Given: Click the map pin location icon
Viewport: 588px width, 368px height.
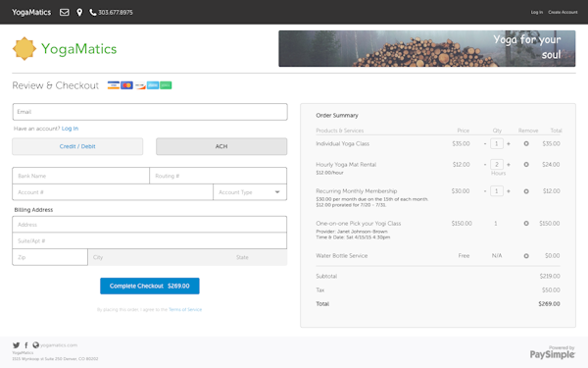Looking at the screenshot, I should pos(79,13).
